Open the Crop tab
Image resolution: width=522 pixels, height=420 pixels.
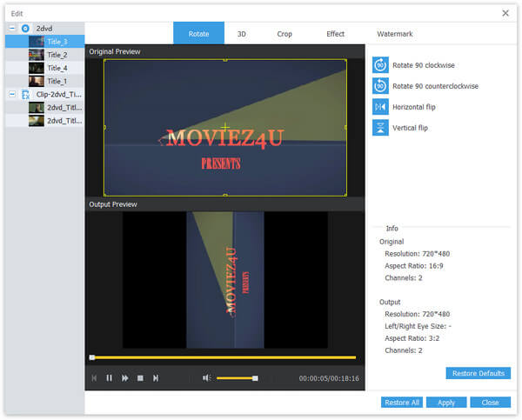click(284, 34)
